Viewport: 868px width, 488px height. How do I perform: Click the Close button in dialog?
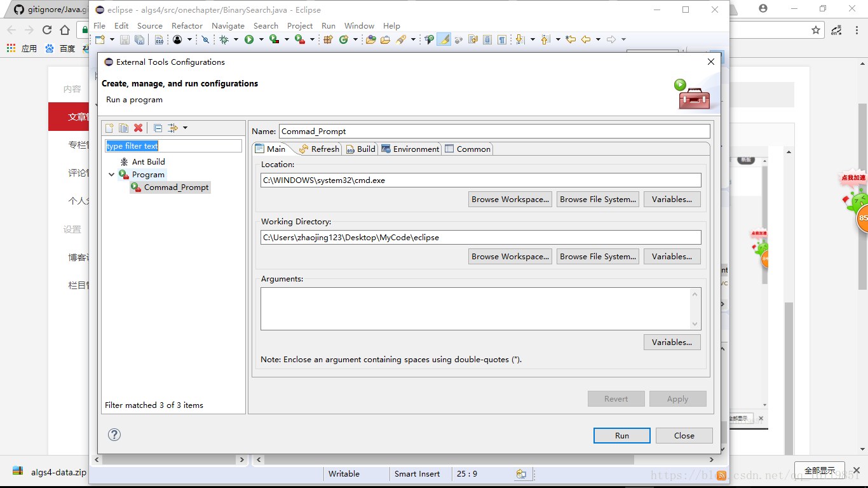point(684,435)
